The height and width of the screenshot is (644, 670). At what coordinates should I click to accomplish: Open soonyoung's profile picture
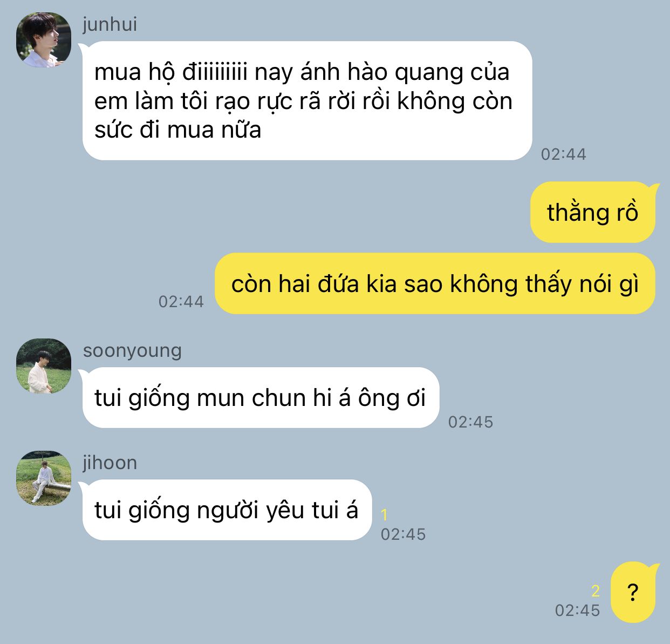pyautogui.click(x=44, y=365)
